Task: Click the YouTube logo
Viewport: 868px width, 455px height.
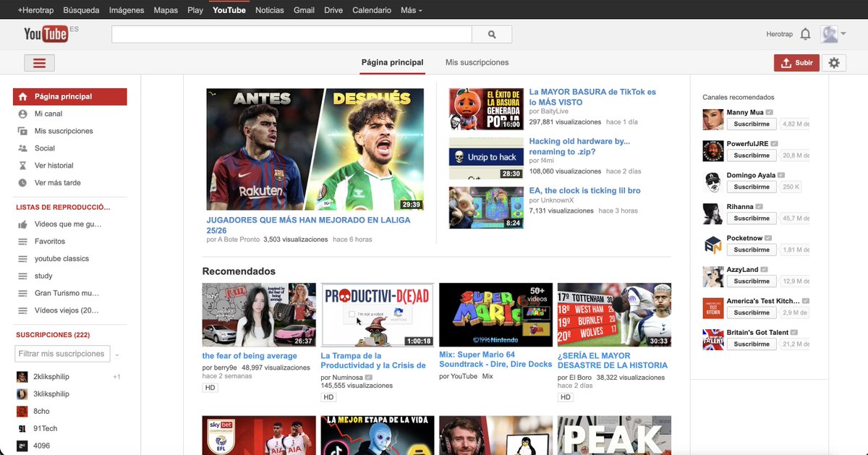Action: [x=46, y=33]
